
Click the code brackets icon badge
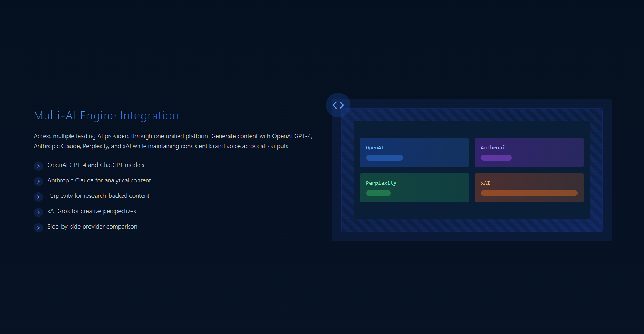(338, 105)
